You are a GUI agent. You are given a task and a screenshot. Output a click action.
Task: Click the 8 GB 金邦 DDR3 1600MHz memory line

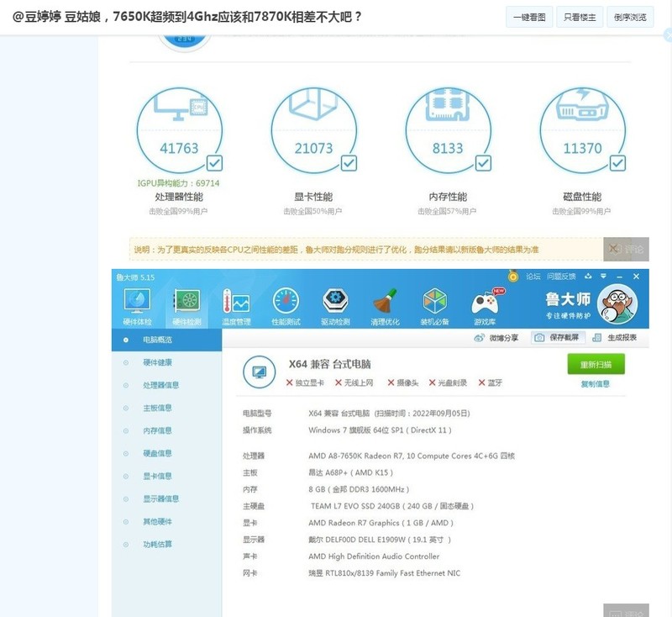[x=359, y=489]
